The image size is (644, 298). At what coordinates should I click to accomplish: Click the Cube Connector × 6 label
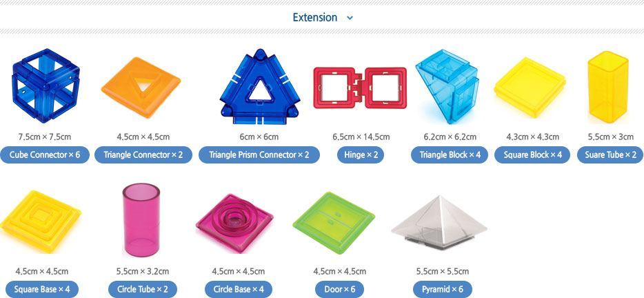[45, 155]
